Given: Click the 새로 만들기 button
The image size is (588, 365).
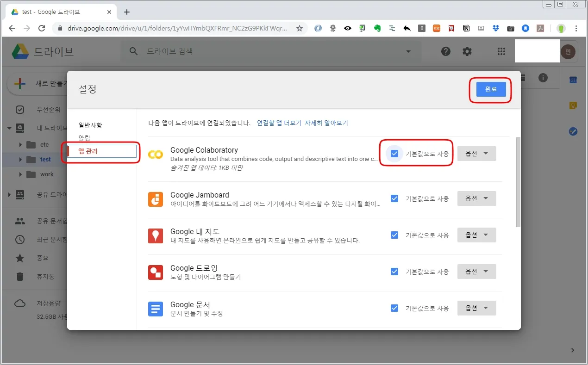Looking at the screenshot, I should [x=38, y=84].
